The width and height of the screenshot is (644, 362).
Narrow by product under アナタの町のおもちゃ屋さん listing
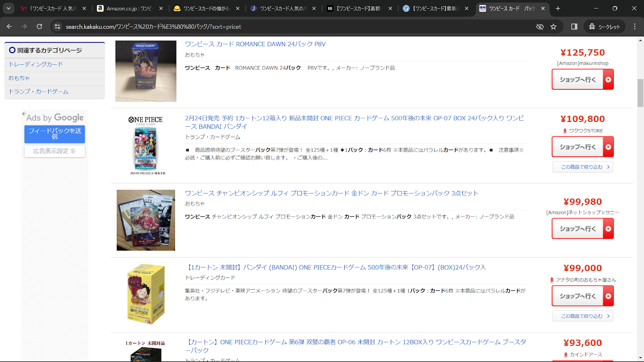[583, 316]
